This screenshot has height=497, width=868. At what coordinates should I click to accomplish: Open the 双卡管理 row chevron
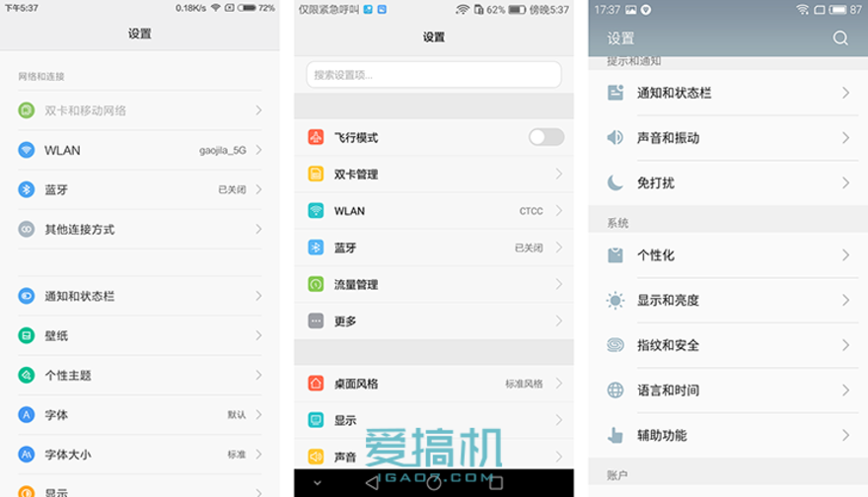[558, 175]
